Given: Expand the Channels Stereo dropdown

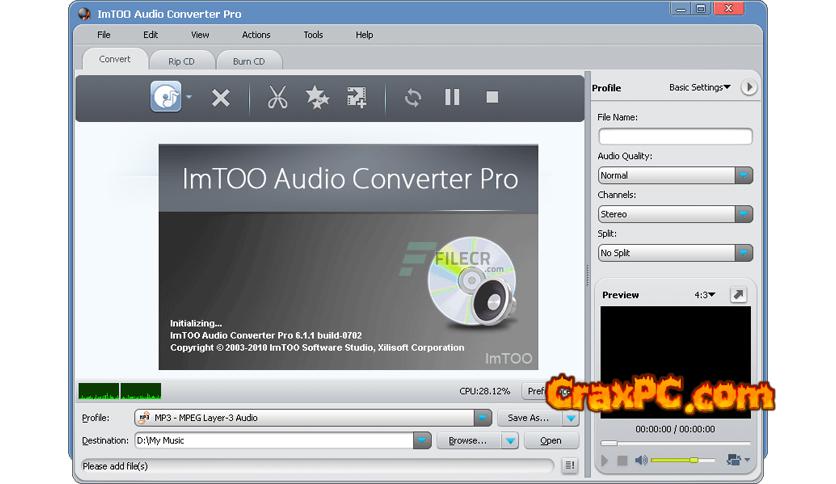Looking at the screenshot, I should [x=743, y=214].
